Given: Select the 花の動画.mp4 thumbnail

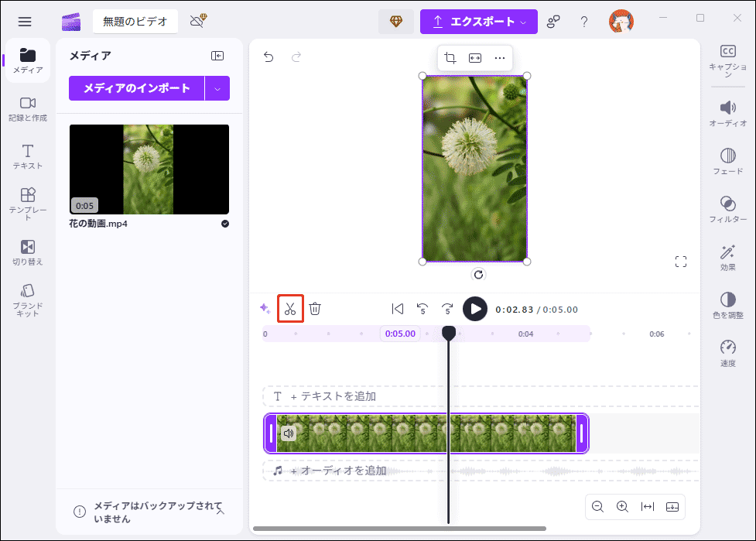Looking at the screenshot, I should pos(149,169).
